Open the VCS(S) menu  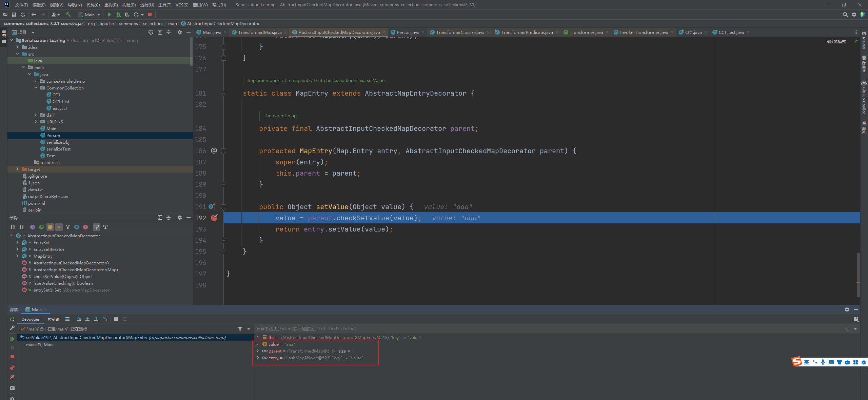[182, 5]
